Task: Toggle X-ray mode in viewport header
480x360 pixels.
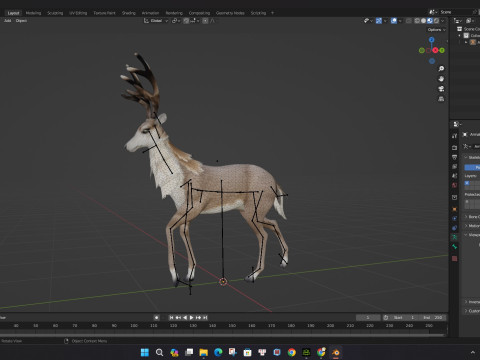Action: [409, 21]
